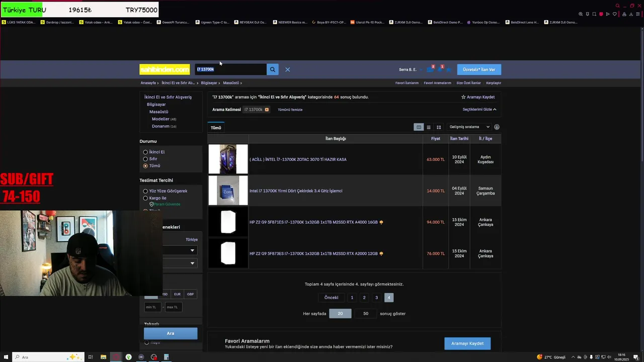Switch to classic table view icon
The image size is (644, 362).
[x=418, y=127]
